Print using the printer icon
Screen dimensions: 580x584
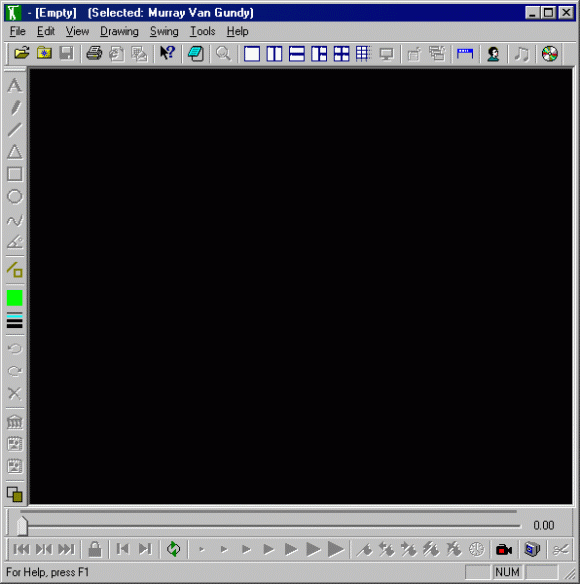(x=94, y=54)
